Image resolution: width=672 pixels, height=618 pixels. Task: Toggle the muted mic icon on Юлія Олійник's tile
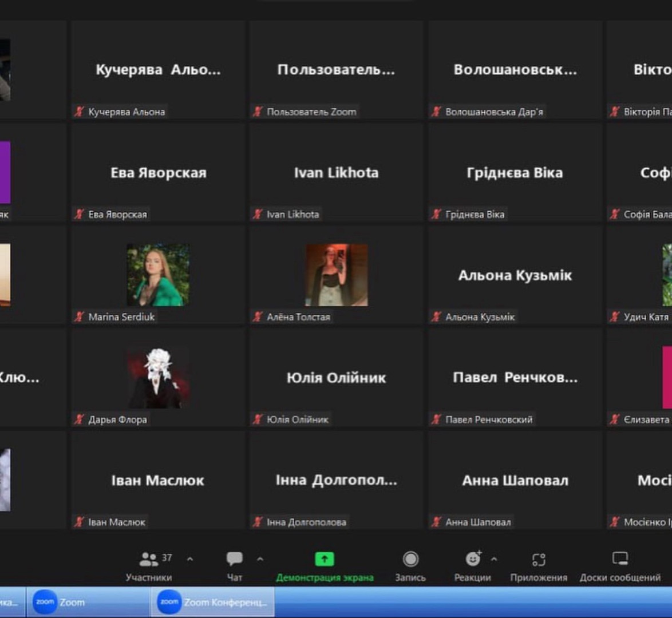tap(258, 419)
